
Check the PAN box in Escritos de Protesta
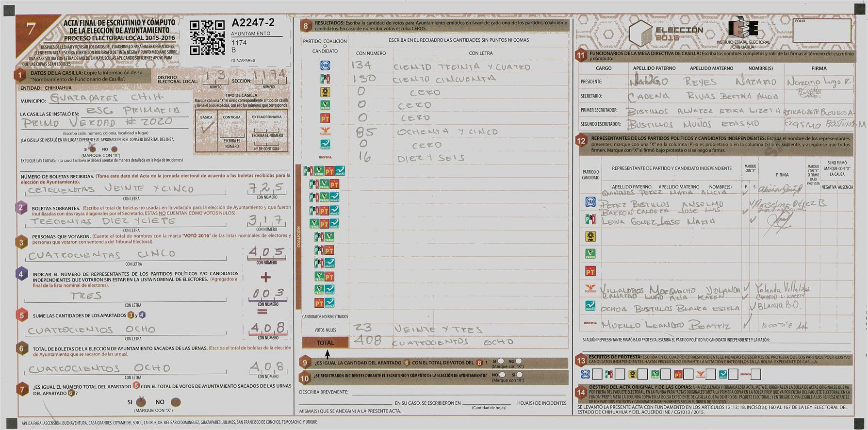pos(597,374)
